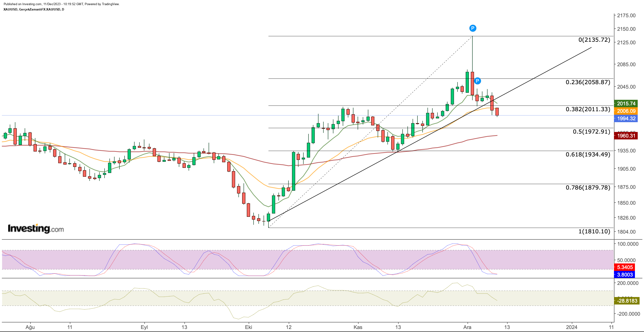Click the red 5.3405 stochastic value label
The width and height of the screenshot is (644, 332).
point(625,267)
